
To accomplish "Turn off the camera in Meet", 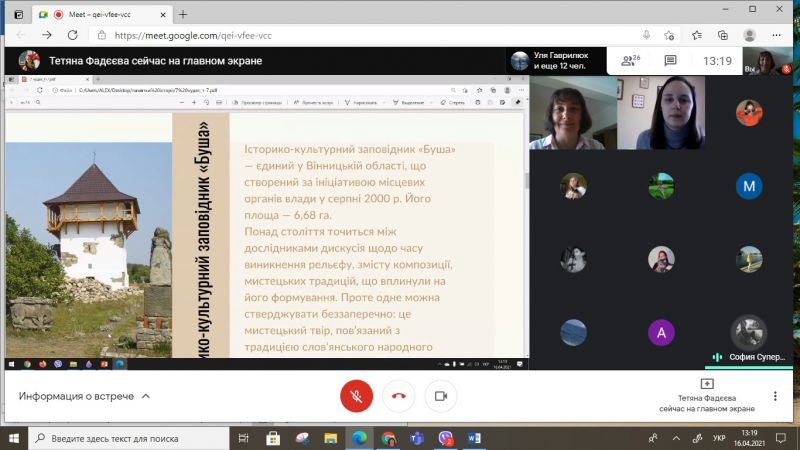I will click(441, 396).
